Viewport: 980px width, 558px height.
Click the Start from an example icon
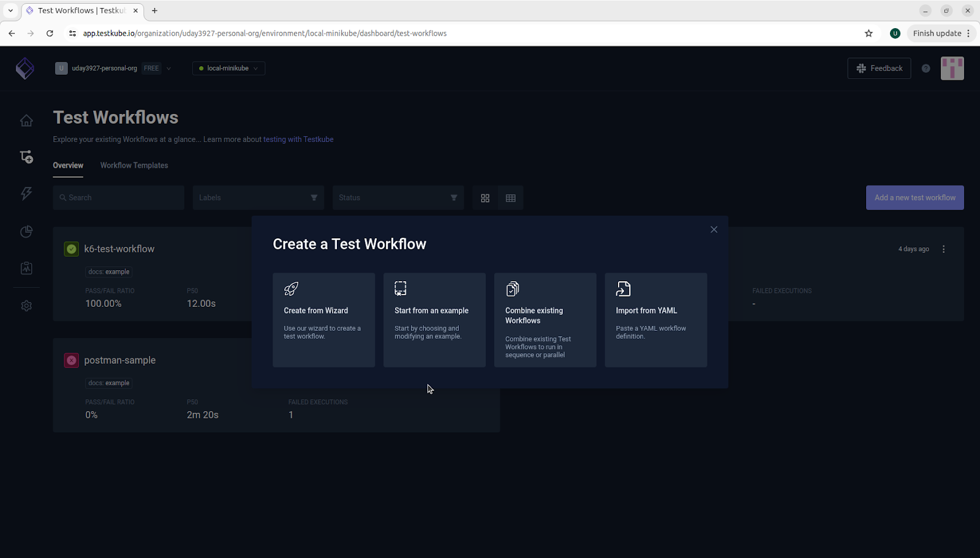point(401,288)
